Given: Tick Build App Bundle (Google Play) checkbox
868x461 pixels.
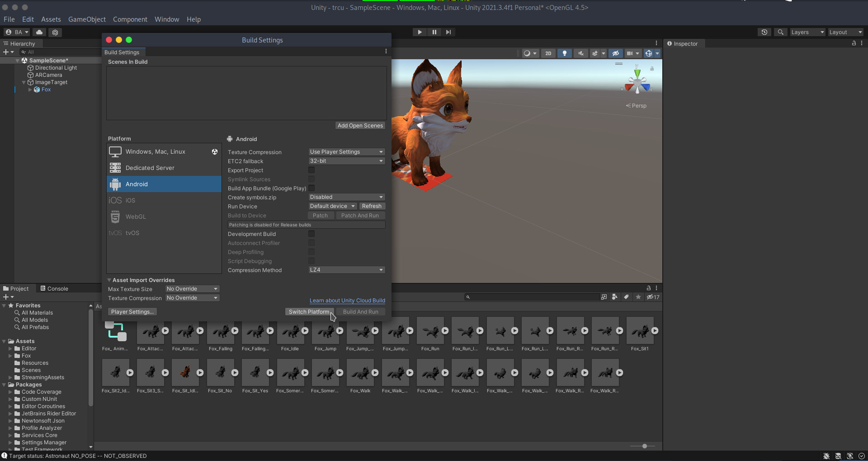Looking at the screenshot, I should tap(311, 188).
